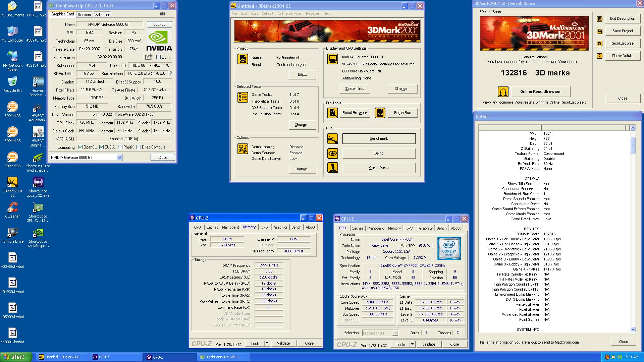The height and width of the screenshot is (362, 644).
Task: Open the Formula Drive desktop icon
Action: click(x=12, y=235)
